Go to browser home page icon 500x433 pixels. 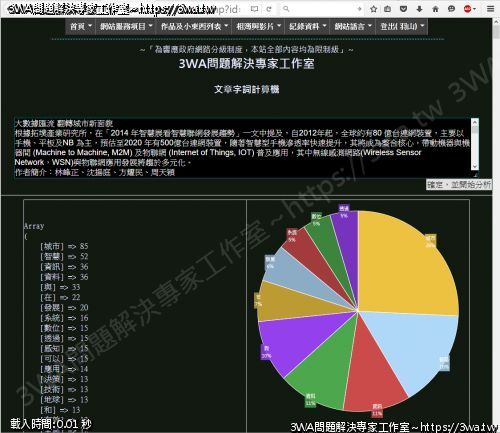435,9
